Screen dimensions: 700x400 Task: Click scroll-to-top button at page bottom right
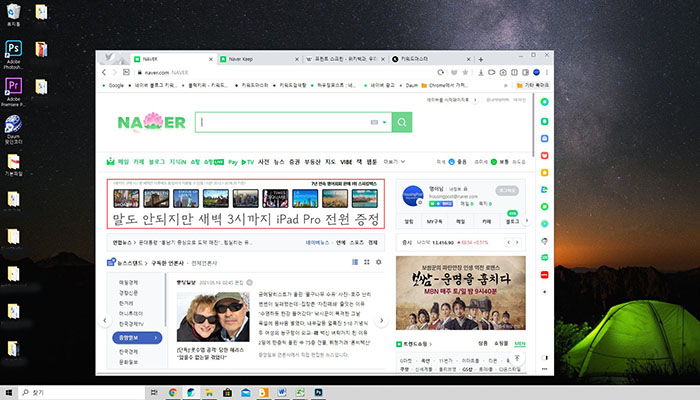517,358
